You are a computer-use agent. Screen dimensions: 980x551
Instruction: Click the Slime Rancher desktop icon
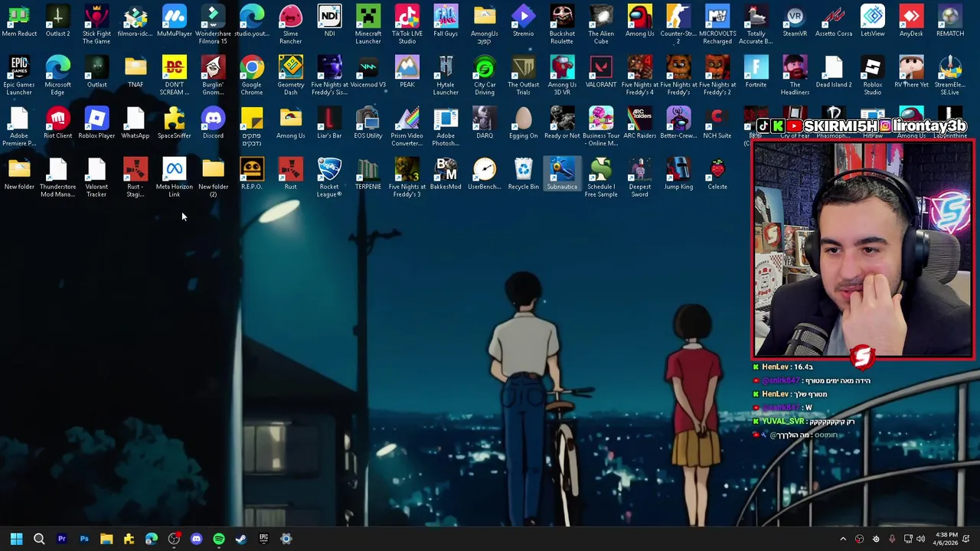pos(290,24)
